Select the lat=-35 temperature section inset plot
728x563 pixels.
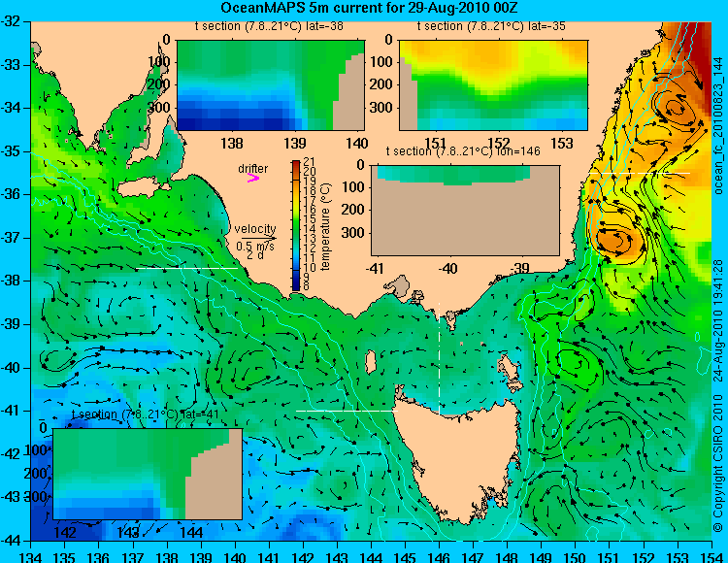click(x=493, y=85)
